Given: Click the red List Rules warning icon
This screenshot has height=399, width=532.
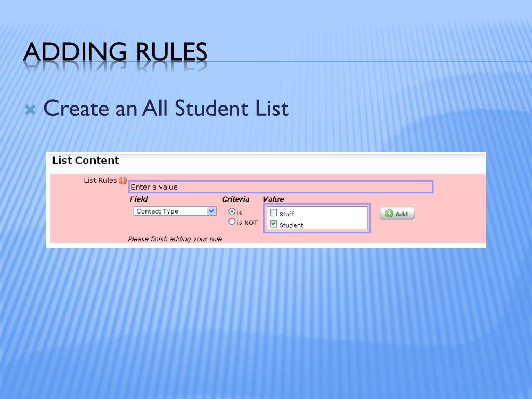Looking at the screenshot, I should (x=123, y=180).
